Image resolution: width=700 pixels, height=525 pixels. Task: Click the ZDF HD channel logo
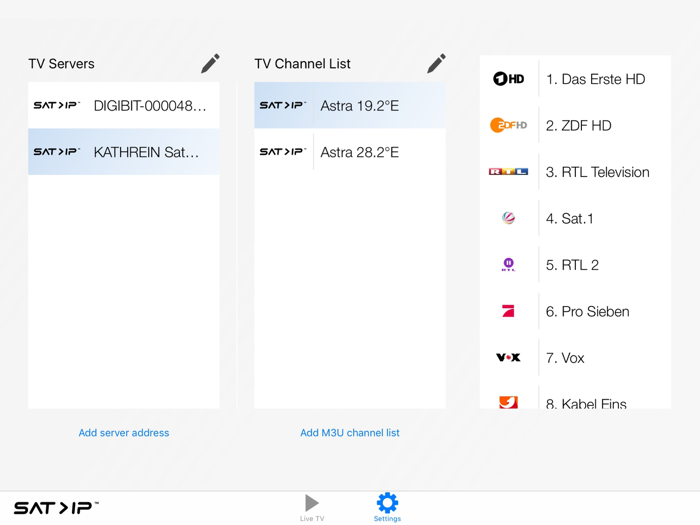pyautogui.click(x=508, y=125)
